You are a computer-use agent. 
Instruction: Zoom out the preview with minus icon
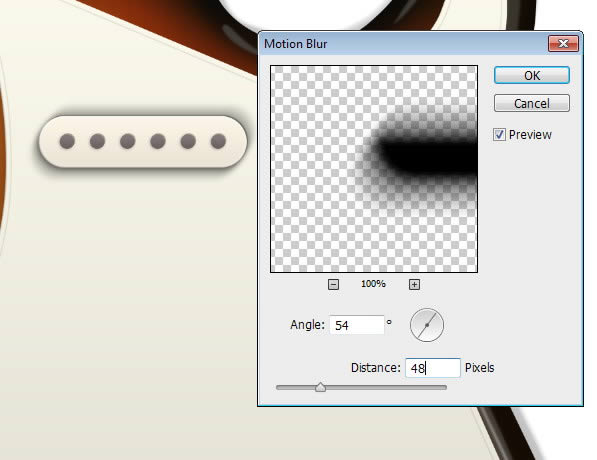(333, 284)
